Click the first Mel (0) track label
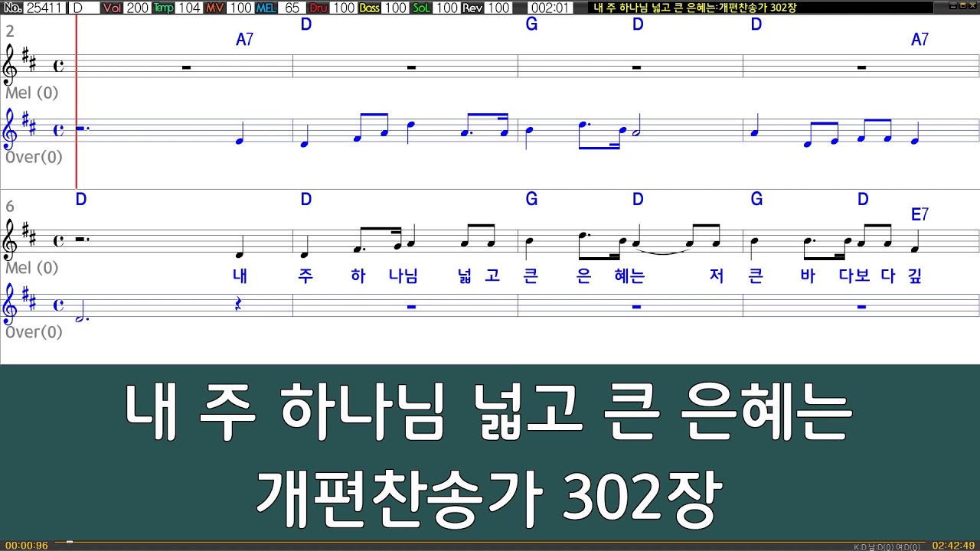 (x=31, y=93)
